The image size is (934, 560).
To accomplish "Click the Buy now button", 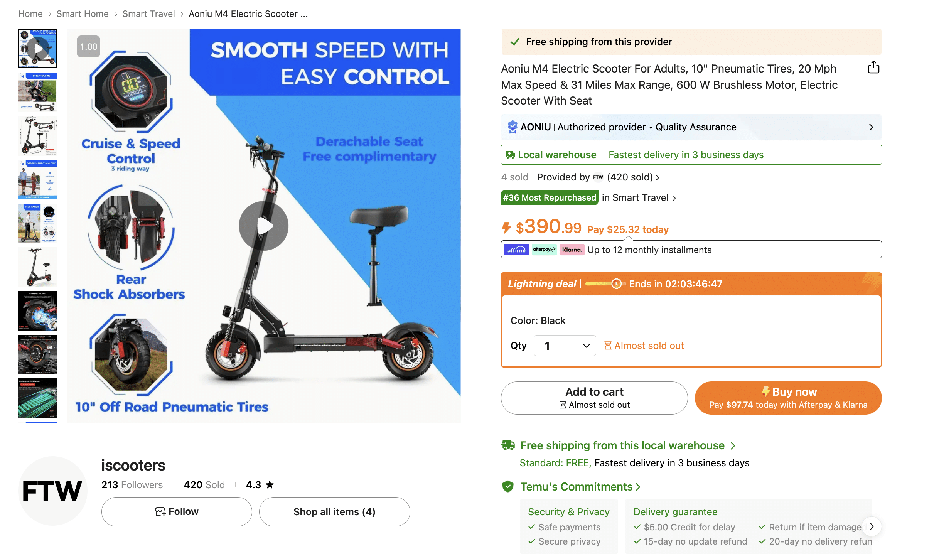I will point(788,398).
